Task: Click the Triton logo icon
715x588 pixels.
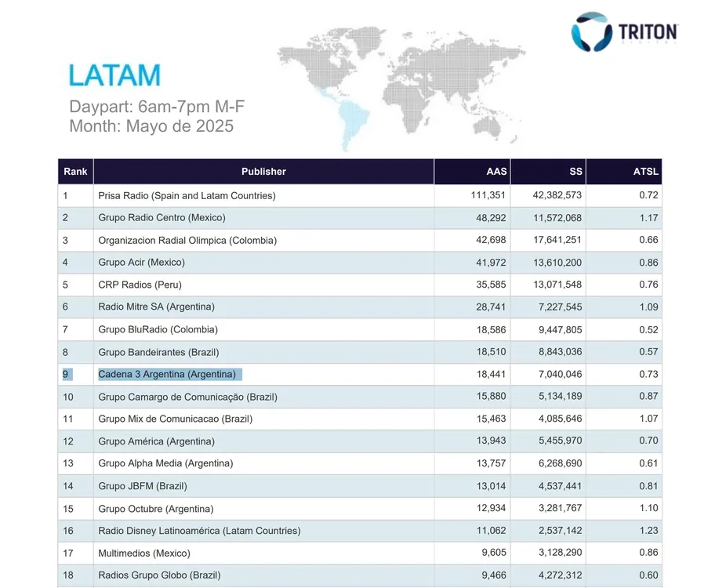Action: pyautogui.click(x=592, y=31)
